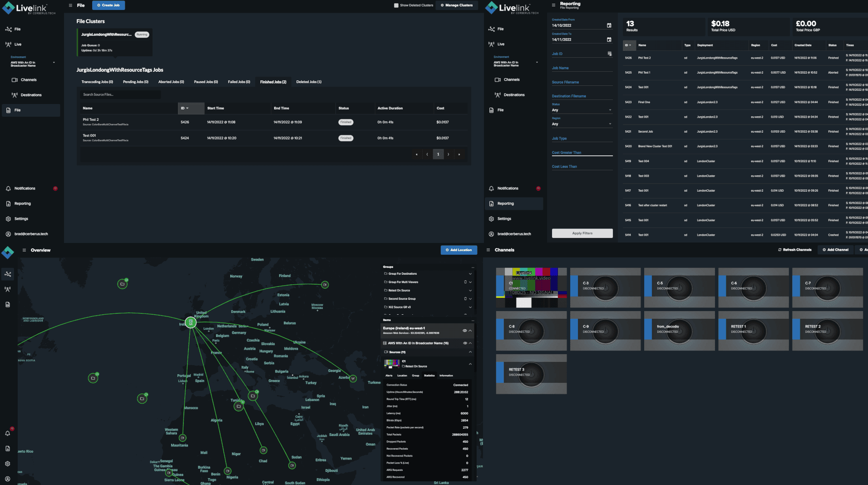Open the hamburger menu beside Reporting title

click(x=553, y=5)
